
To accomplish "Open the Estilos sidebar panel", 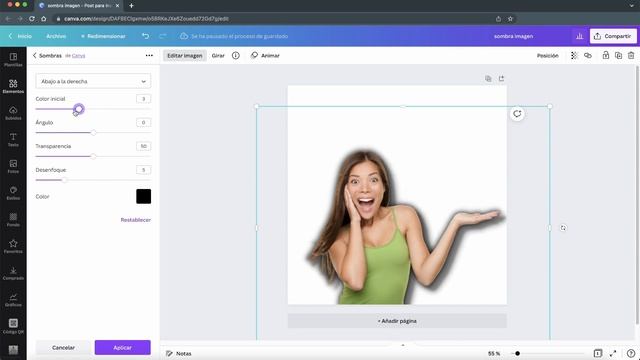I will pos(13,193).
